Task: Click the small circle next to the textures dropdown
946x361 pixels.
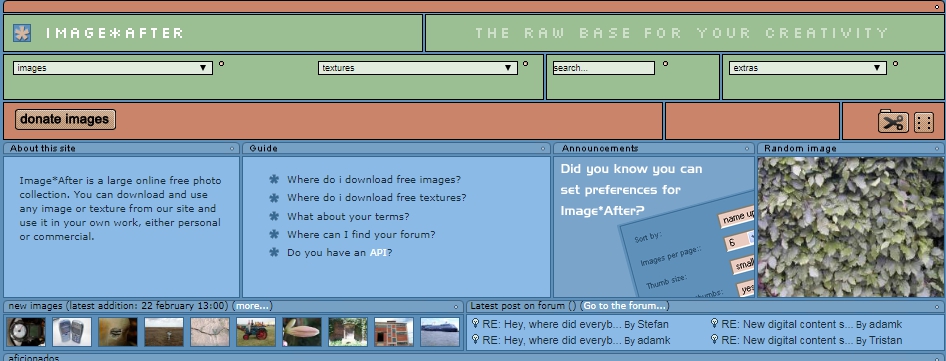Action: [525, 63]
